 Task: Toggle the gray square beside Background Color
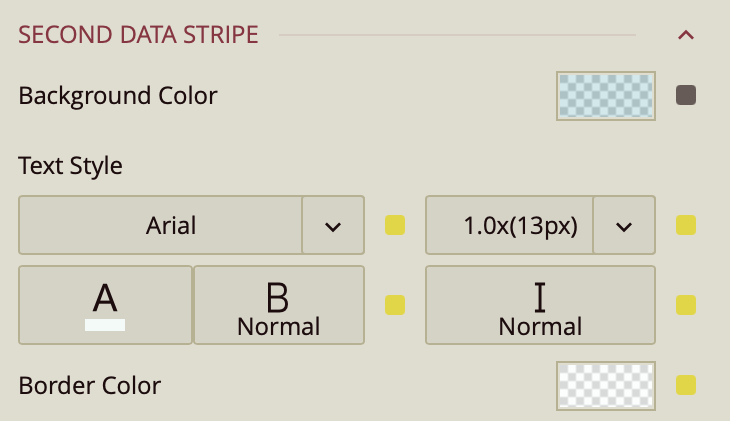pos(686,96)
